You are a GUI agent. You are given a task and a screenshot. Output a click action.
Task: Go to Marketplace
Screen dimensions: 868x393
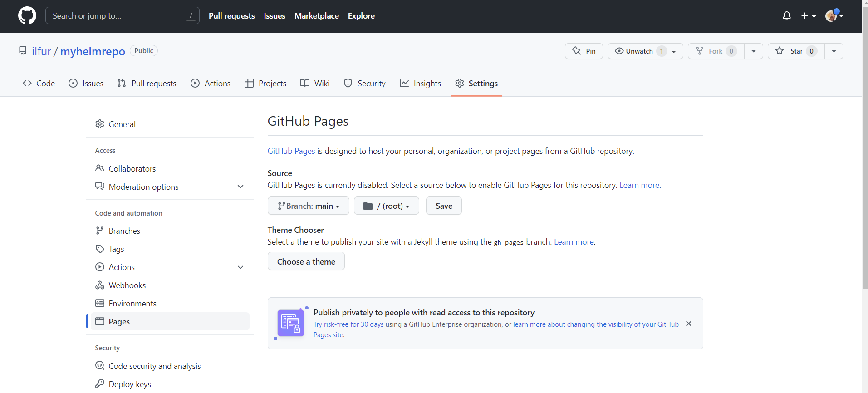[317, 16]
